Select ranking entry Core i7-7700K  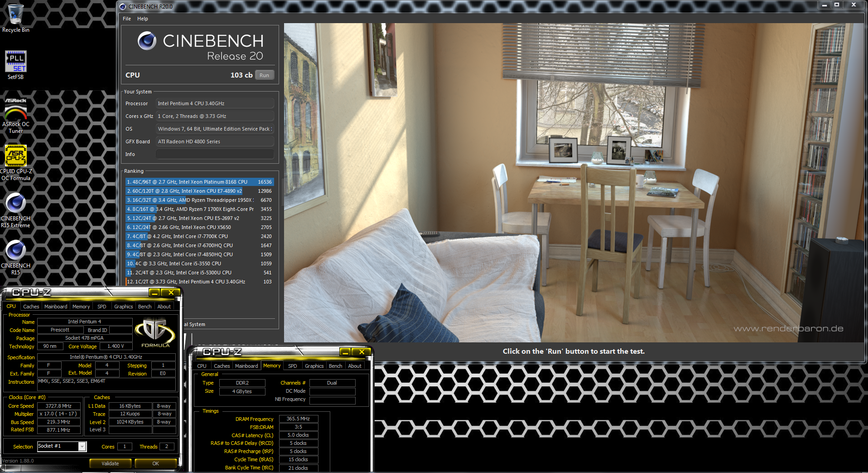coord(199,236)
